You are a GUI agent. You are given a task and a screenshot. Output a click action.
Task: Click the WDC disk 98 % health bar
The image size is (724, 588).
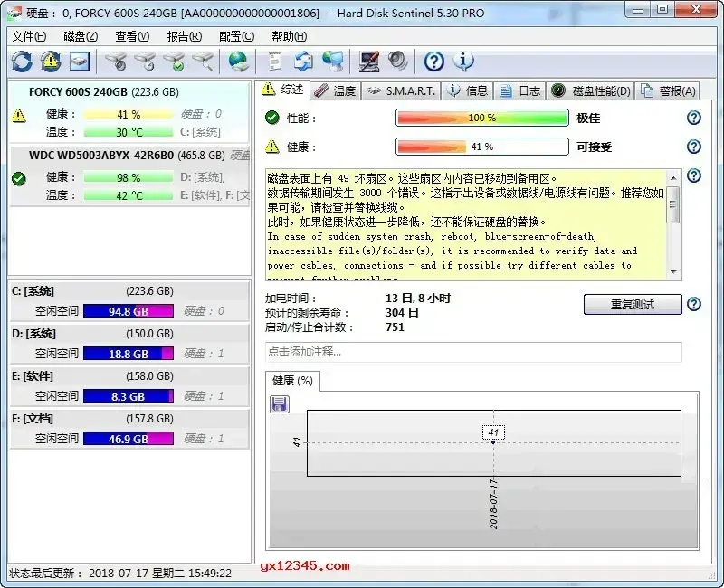(x=129, y=177)
